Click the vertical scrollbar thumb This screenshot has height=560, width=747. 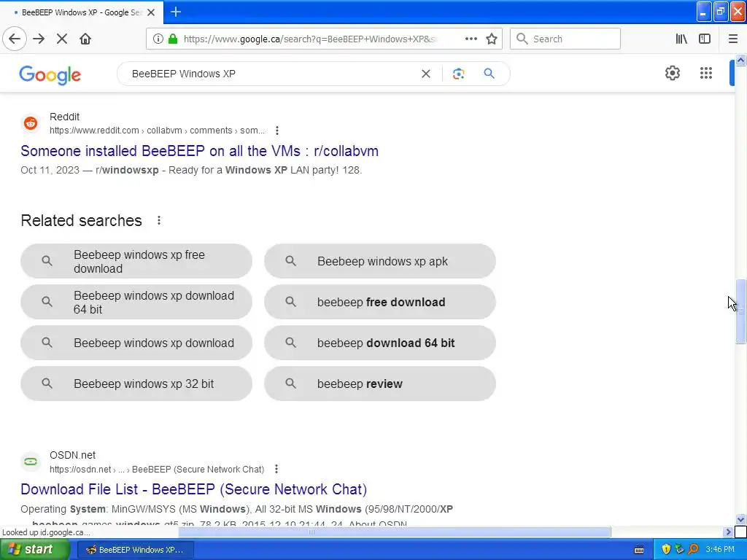(x=740, y=311)
